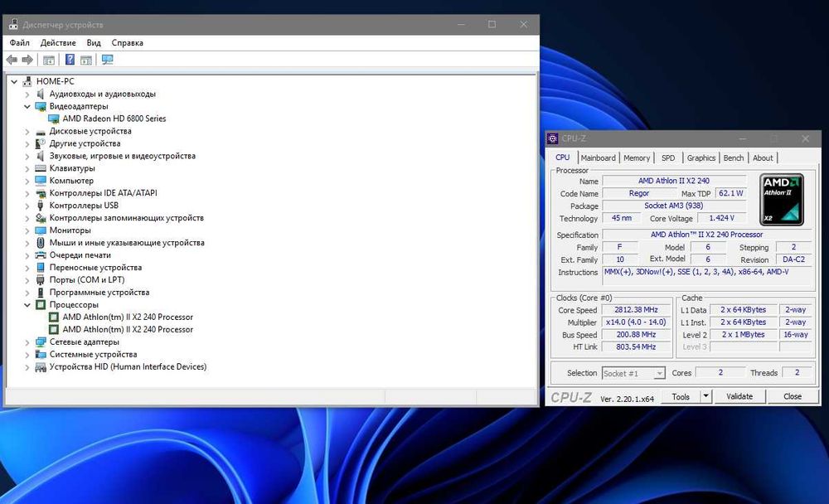The image size is (829, 504).
Task: Click the Back arrow toolbar icon
Action: coord(12,60)
